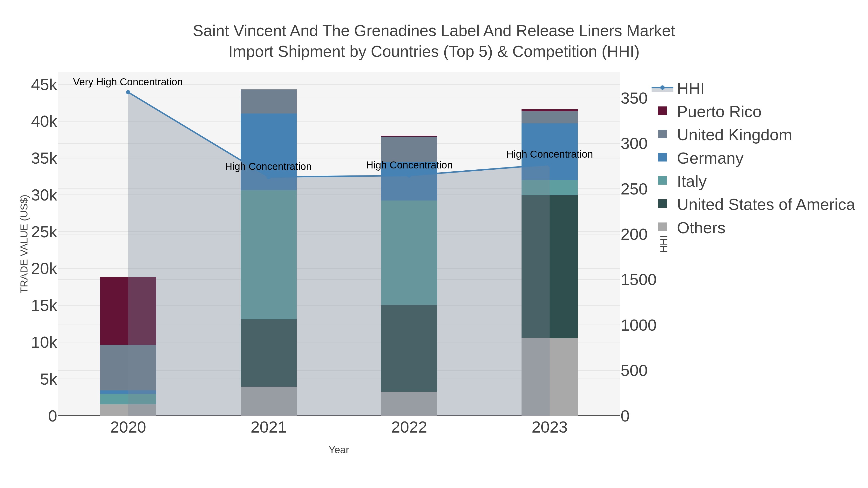Screen dimensions: 868x488
Task: Click the Others segment in 2022 bar
Action: click(x=409, y=403)
